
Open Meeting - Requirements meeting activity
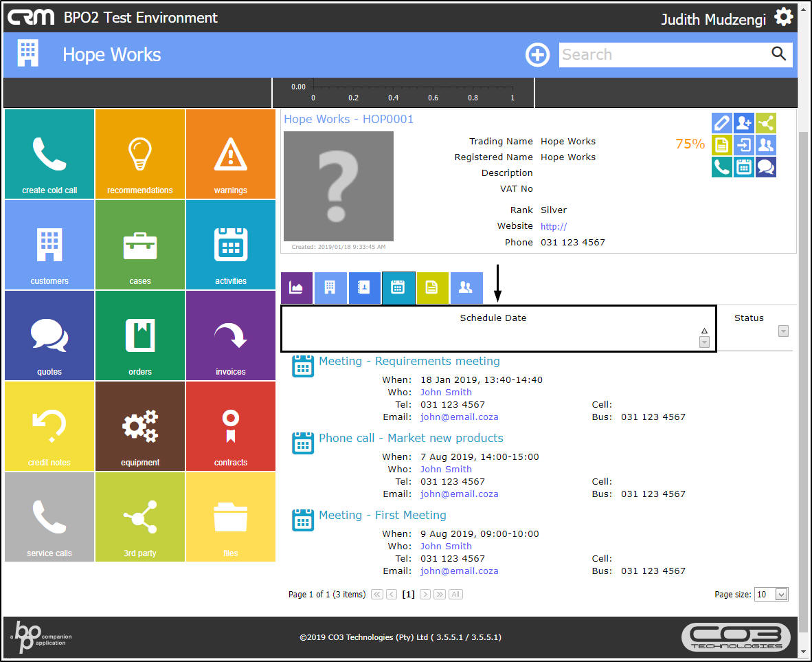coord(409,362)
